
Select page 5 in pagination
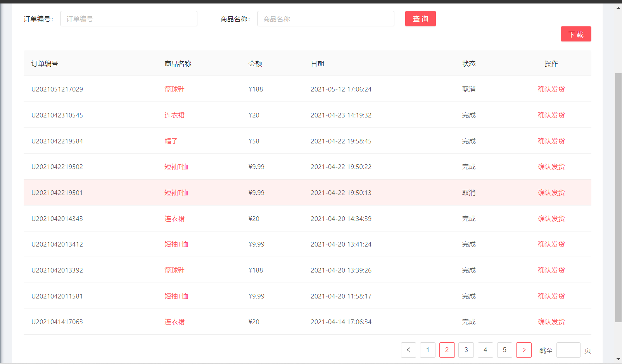[505, 350]
